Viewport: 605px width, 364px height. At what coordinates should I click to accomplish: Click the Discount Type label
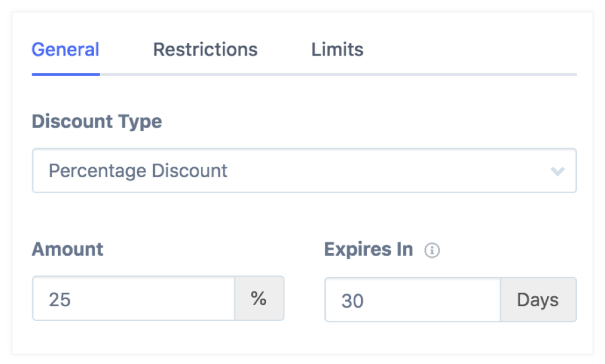(97, 122)
